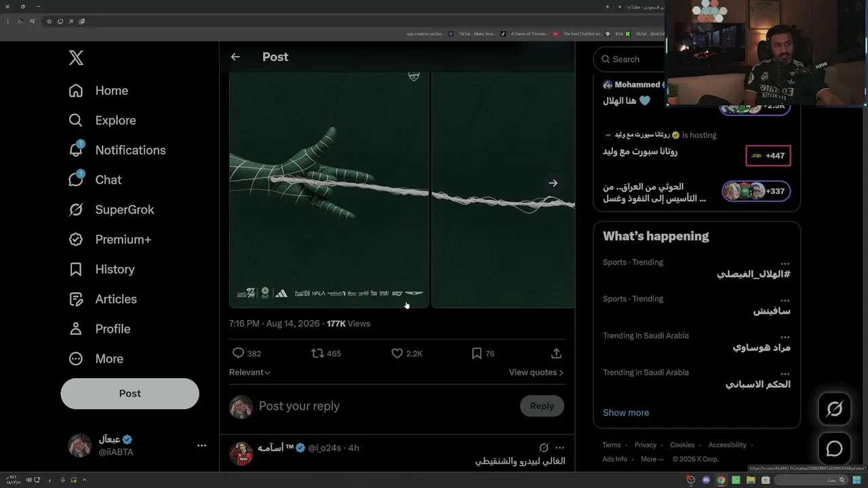Screen dimensions: 868x488
Task: Click the Reply button
Action: pos(542,406)
